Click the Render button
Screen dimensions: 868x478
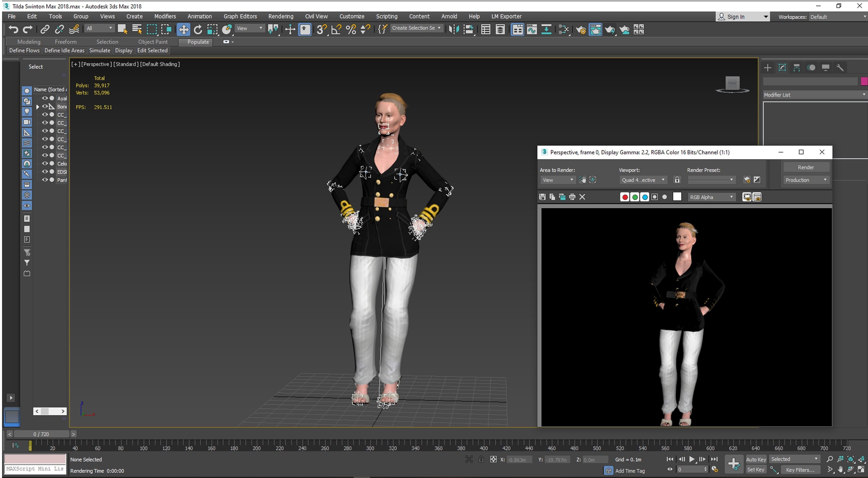point(806,167)
